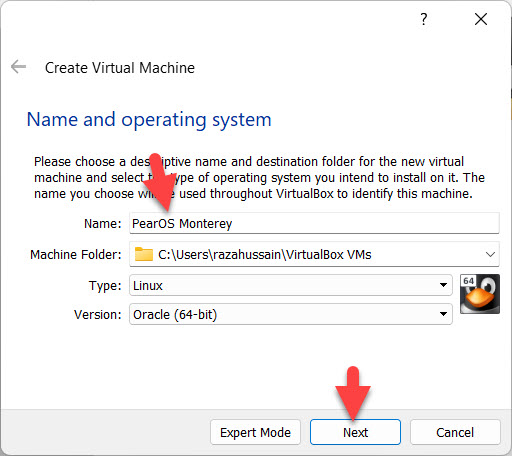Open the help question mark button
512x456 pixels.
click(x=423, y=19)
